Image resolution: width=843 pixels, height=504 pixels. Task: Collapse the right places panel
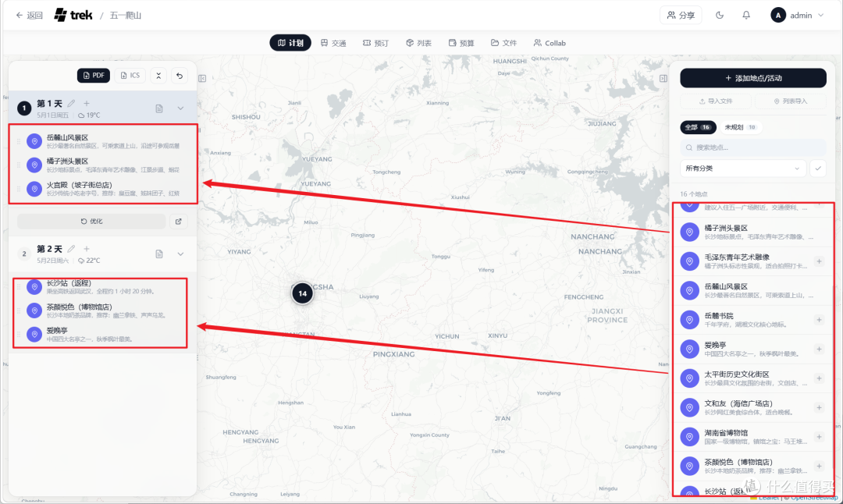pyautogui.click(x=663, y=79)
